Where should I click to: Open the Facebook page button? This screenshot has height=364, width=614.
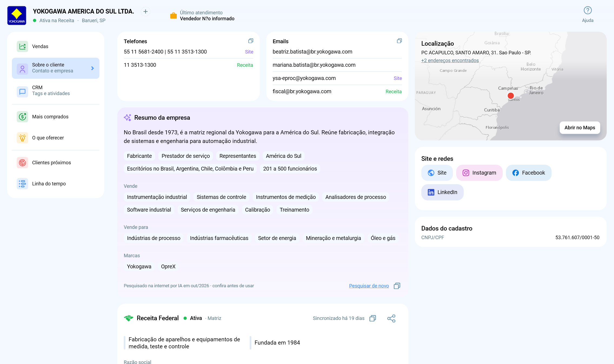pyautogui.click(x=529, y=173)
